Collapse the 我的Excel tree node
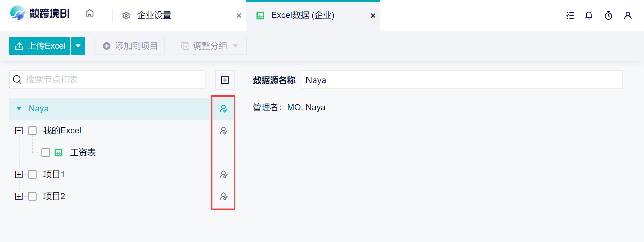The height and width of the screenshot is (242, 644). click(19, 131)
